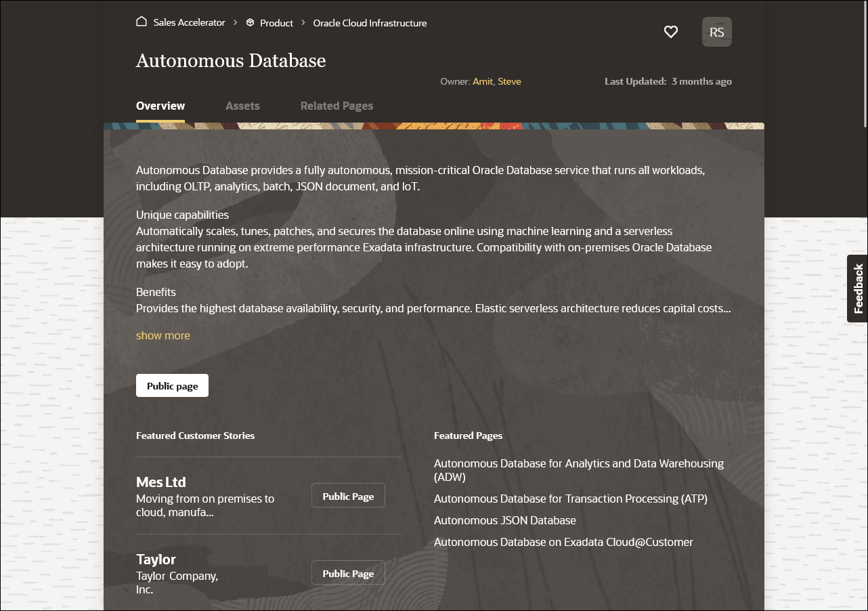Open Public Page for Taylor story
The image size is (868, 611).
347,572
